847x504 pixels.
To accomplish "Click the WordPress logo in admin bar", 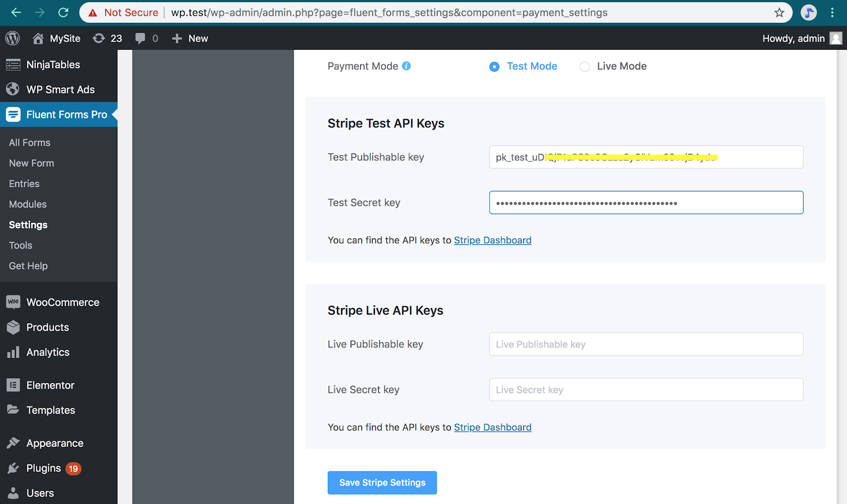I will coord(13,38).
